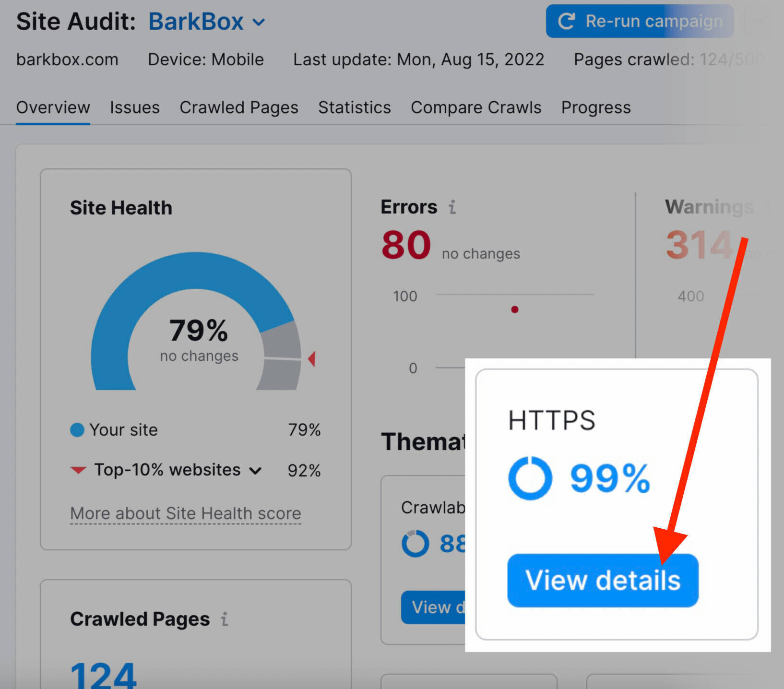Go to the Crawled Pages tab
The height and width of the screenshot is (689, 784).
(238, 107)
